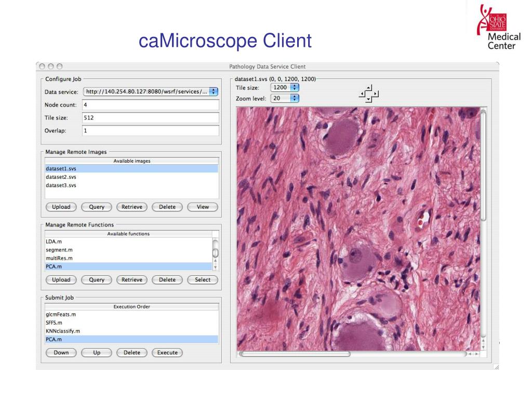
Task: Click Retrieve under Manage Remote Functions
Action: [x=132, y=280]
